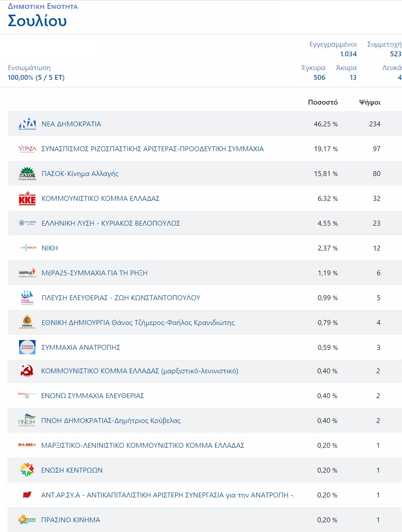402x532 pixels.
Task: Open ΠΝΟΗ ΔΗΜΟΚΡΑΤΙΑΣ-Δημήτριος Κούβελας link
Action: click(111, 420)
